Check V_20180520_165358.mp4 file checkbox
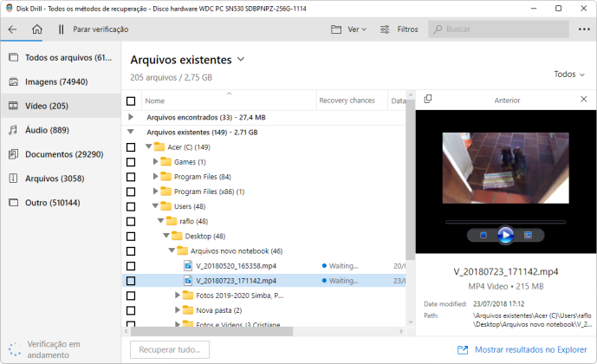This screenshot has width=597, height=364. click(x=131, y=266)
